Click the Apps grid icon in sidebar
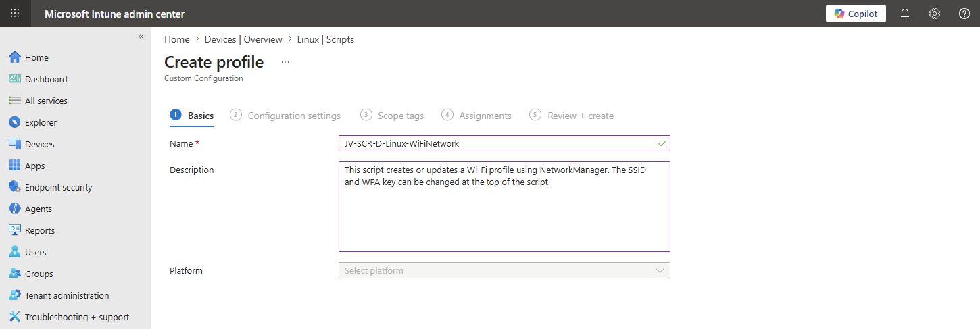 click(x=15, y=166)
